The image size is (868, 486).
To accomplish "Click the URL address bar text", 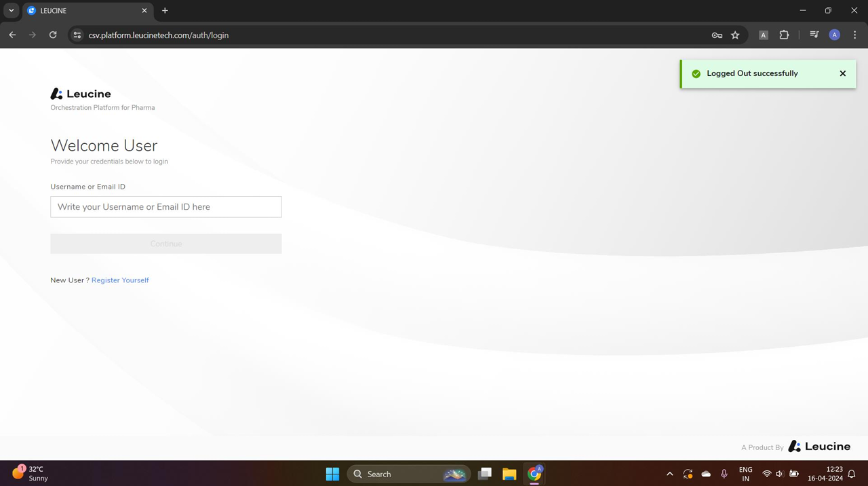I will tap(159, 35).
